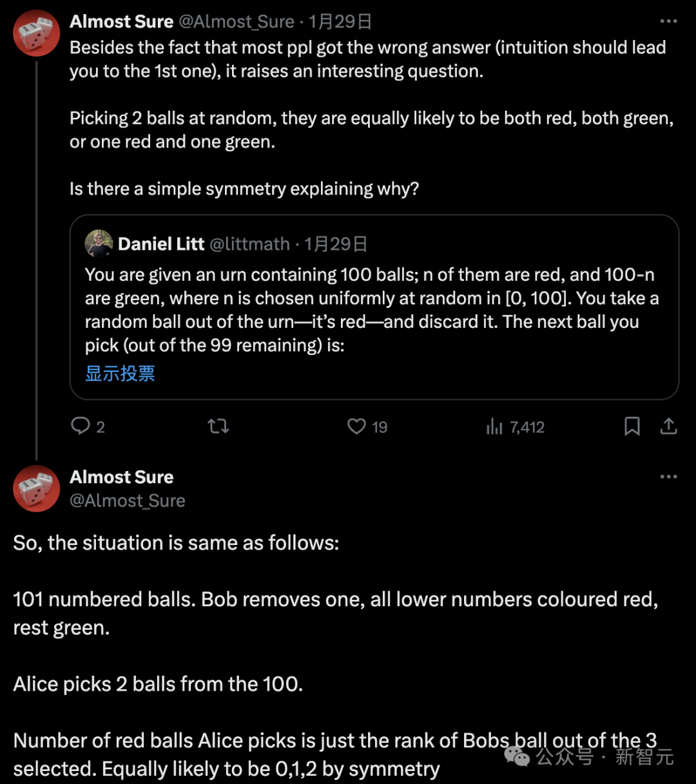
Task: Open first tweet's 1月29日 timestamp
Action: (x=340, y=22)
